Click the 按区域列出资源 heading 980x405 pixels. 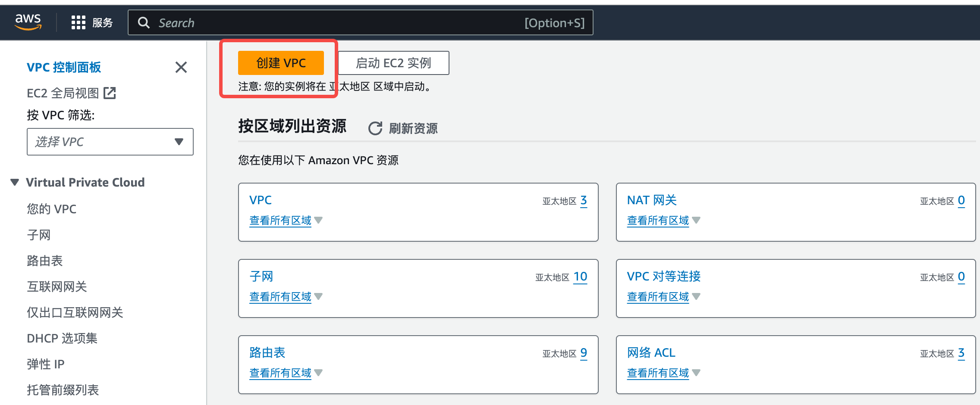click(x=292, y=126)
